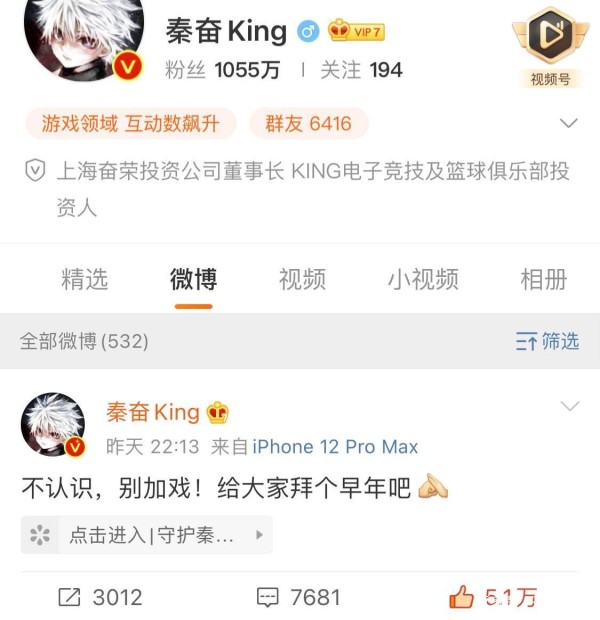Click the repost icon with 3012
Image resolution: width=600 pixels, height=620 pixels.
point(70,597)
